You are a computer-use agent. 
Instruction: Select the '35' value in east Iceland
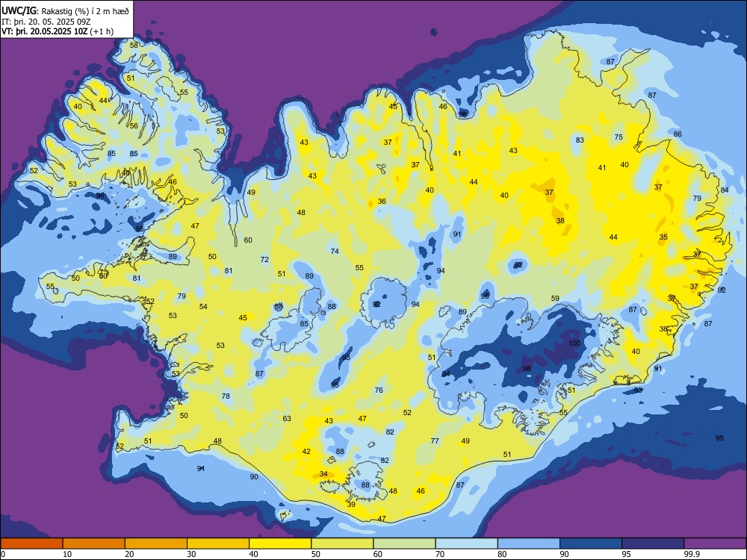pos(663,237)
